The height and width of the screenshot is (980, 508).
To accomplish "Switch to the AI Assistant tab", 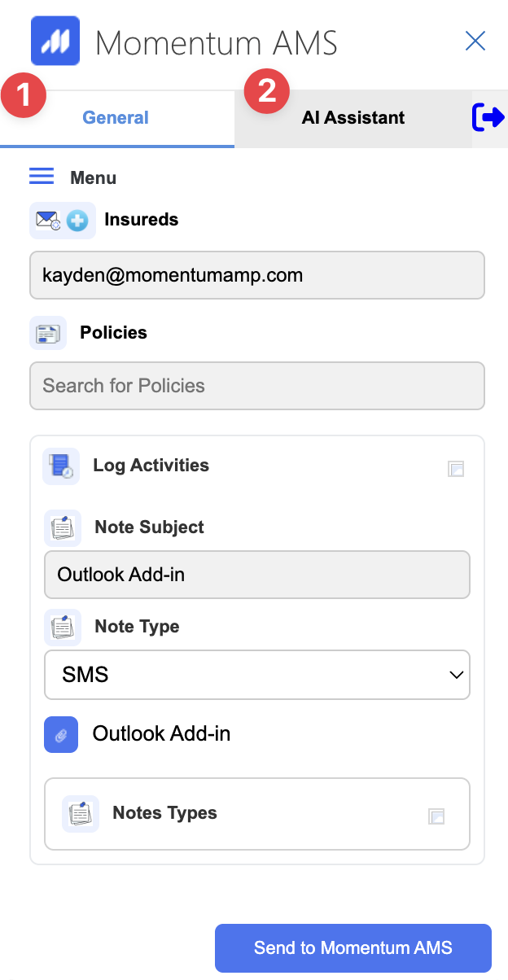I will click(353, 118).
